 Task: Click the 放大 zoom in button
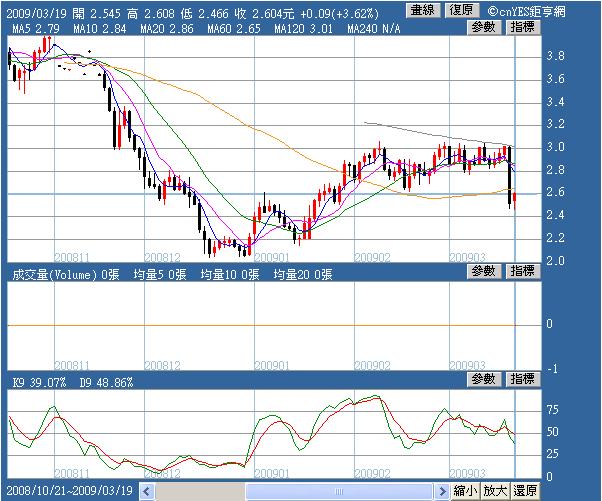(495, 491)
